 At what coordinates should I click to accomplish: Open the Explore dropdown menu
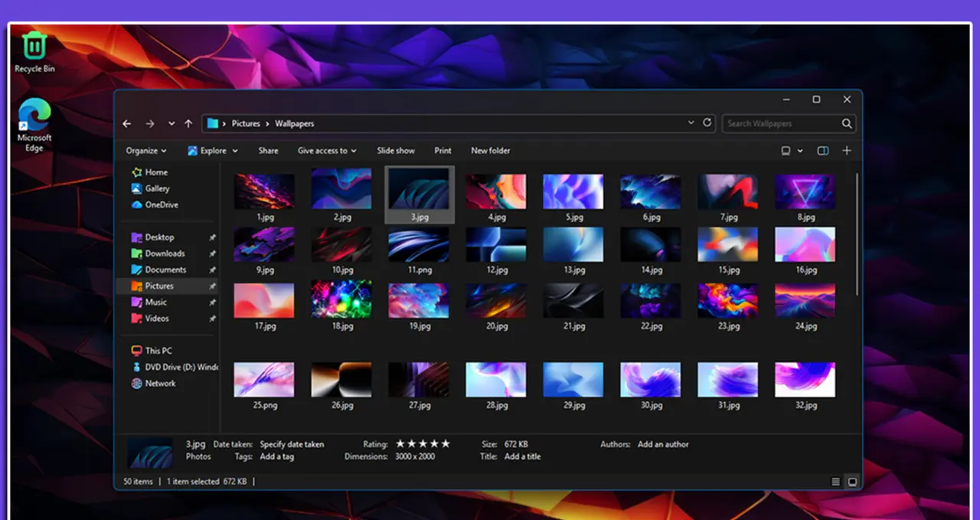click(x=213, y=151)
